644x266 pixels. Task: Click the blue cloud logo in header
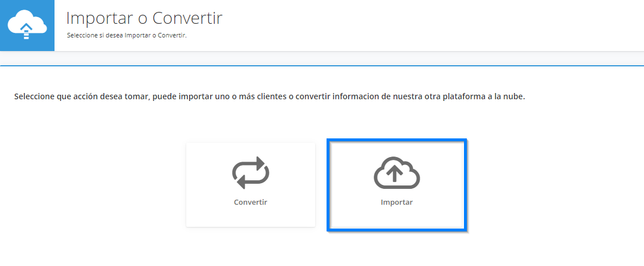coord(27,26)
